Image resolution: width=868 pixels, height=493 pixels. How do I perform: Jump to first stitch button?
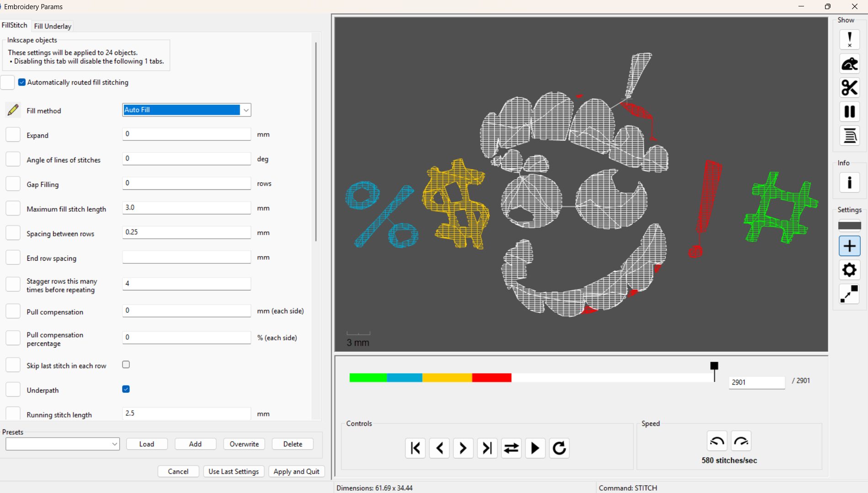[415, 448]
